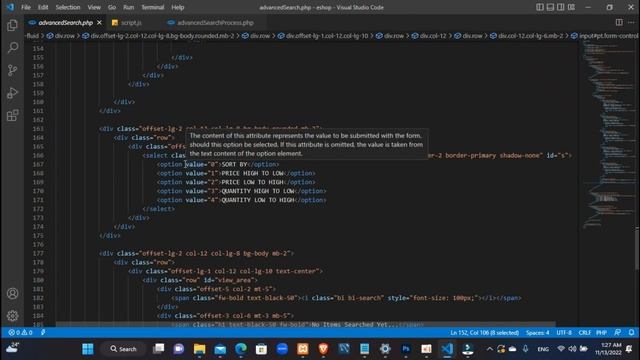This screenshot has width=640, height=360.
Task: Close the advancedSearch.php tab
Action: [100, 23]
